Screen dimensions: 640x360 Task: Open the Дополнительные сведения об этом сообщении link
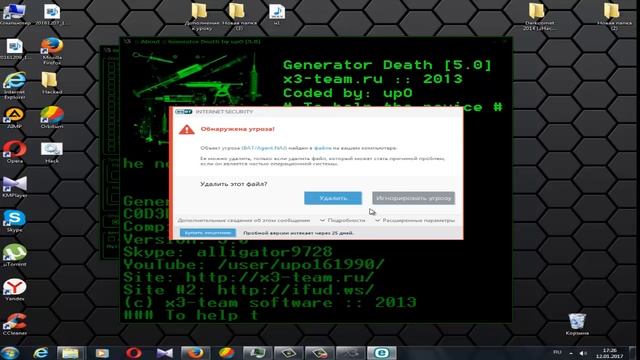click(x=244, y=220)
